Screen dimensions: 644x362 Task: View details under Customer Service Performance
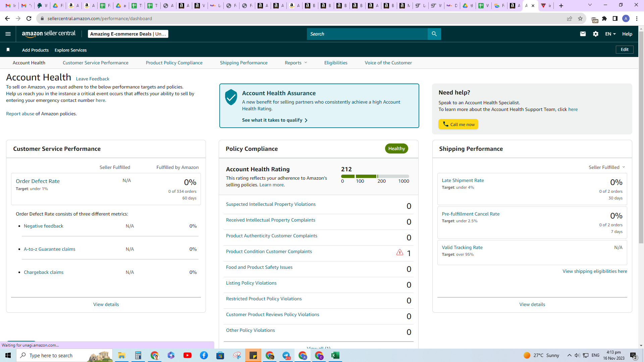tap(106, 304)
